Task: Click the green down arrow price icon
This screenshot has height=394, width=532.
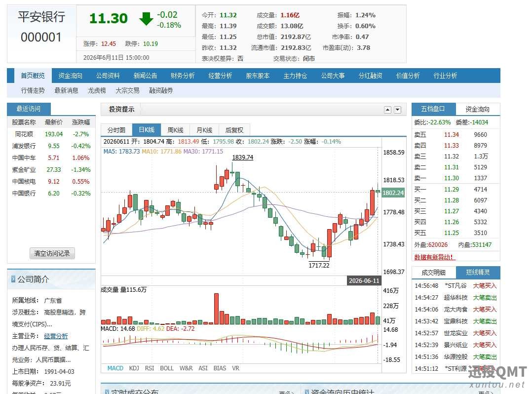Action: [x=146, y=19]
